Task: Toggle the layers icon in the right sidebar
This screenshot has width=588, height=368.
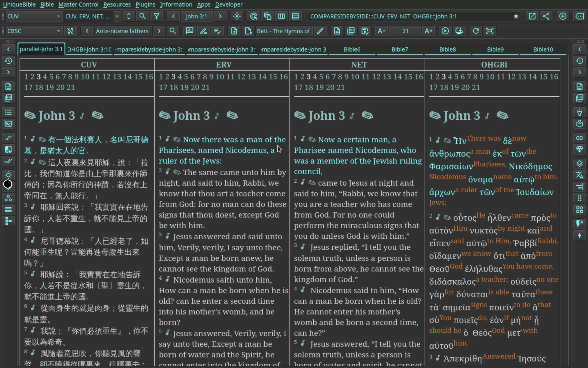Action: point(580,164)
